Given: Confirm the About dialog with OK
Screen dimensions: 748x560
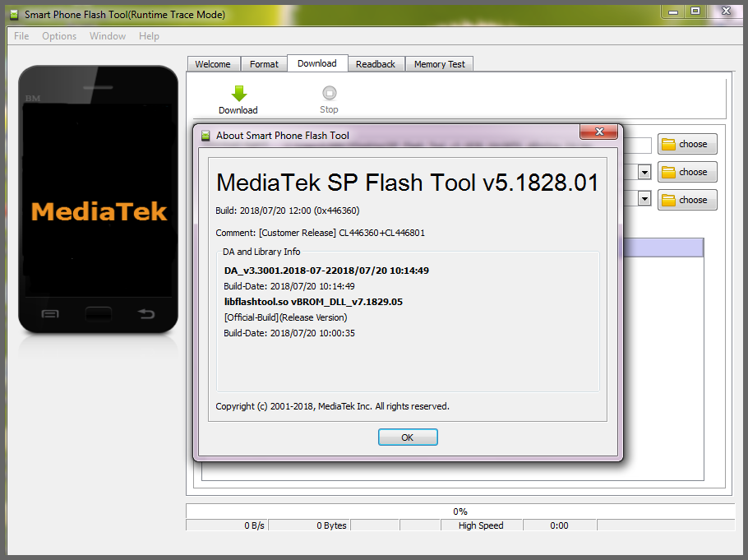Looking at the screenshot, I should 408,437.
